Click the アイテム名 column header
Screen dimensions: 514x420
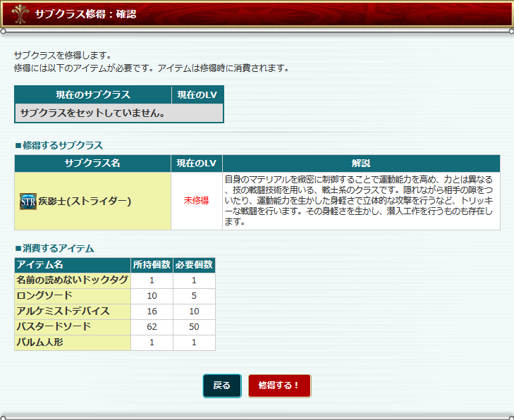73,265
